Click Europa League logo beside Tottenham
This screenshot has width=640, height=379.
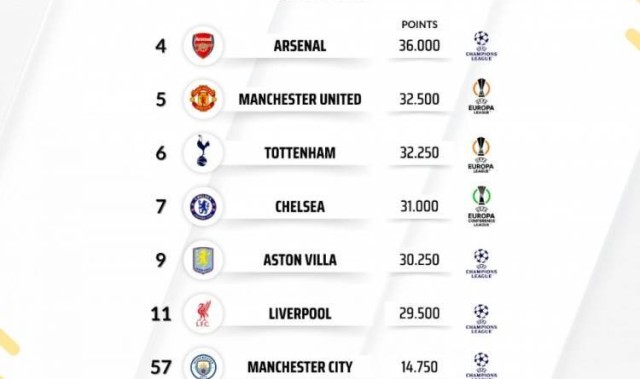(481, 154)
